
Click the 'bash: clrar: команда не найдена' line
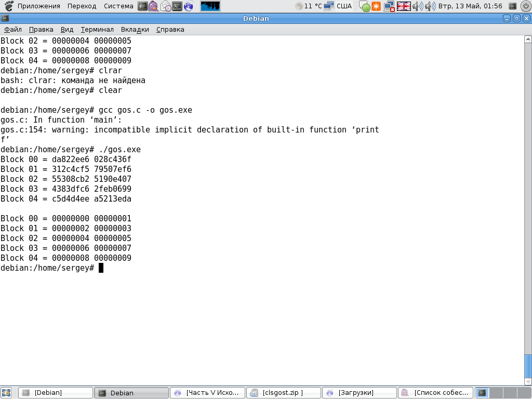(x=73, y=81)
